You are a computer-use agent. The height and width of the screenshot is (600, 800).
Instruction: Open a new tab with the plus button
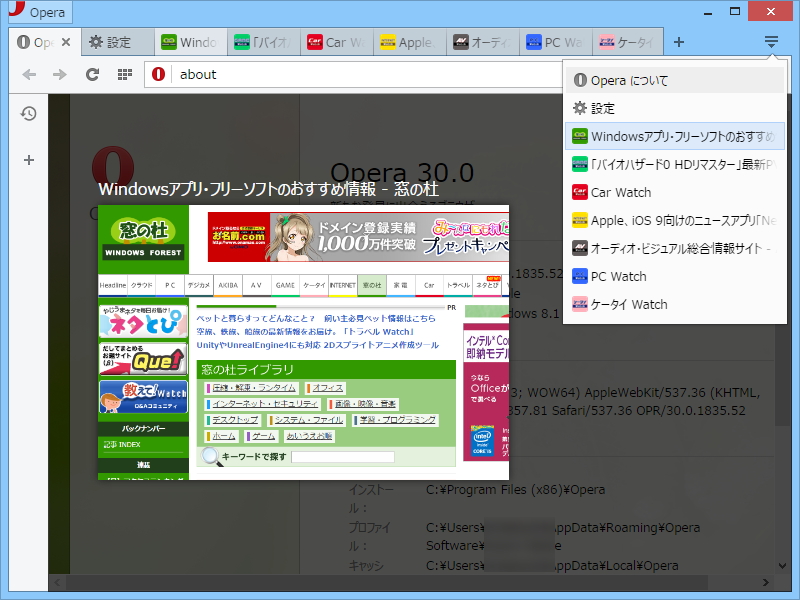[679, 42]
